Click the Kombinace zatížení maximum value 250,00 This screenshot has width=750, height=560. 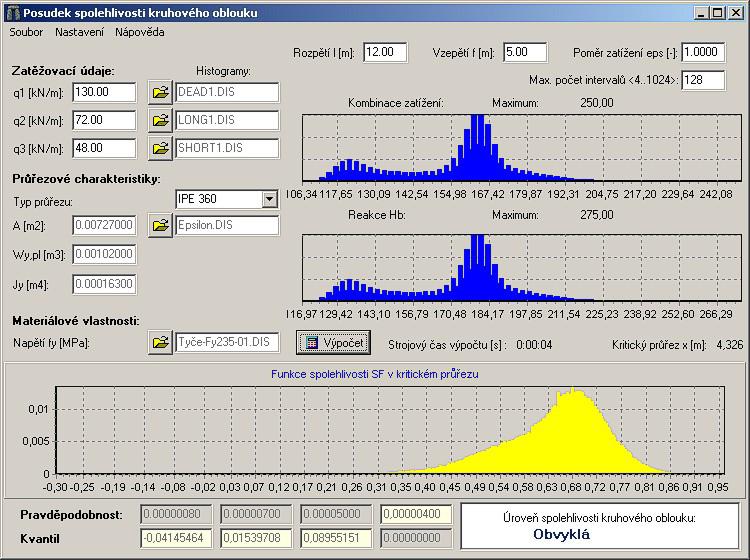point(596,103)
